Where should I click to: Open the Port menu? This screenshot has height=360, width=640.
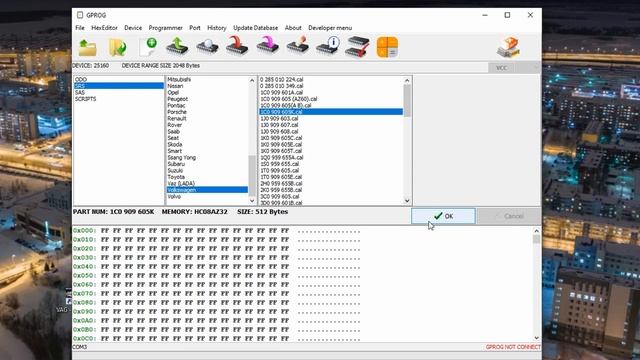[195, 28]
